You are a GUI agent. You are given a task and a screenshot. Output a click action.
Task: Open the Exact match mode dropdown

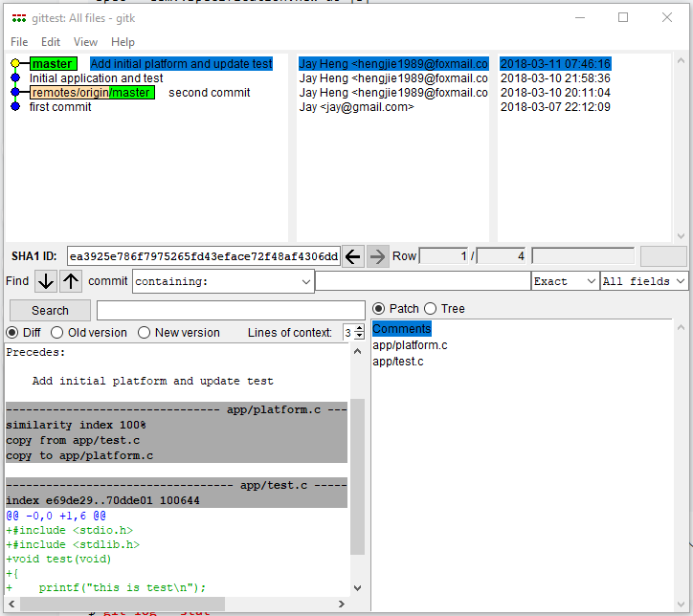click(x=565, y=281)
